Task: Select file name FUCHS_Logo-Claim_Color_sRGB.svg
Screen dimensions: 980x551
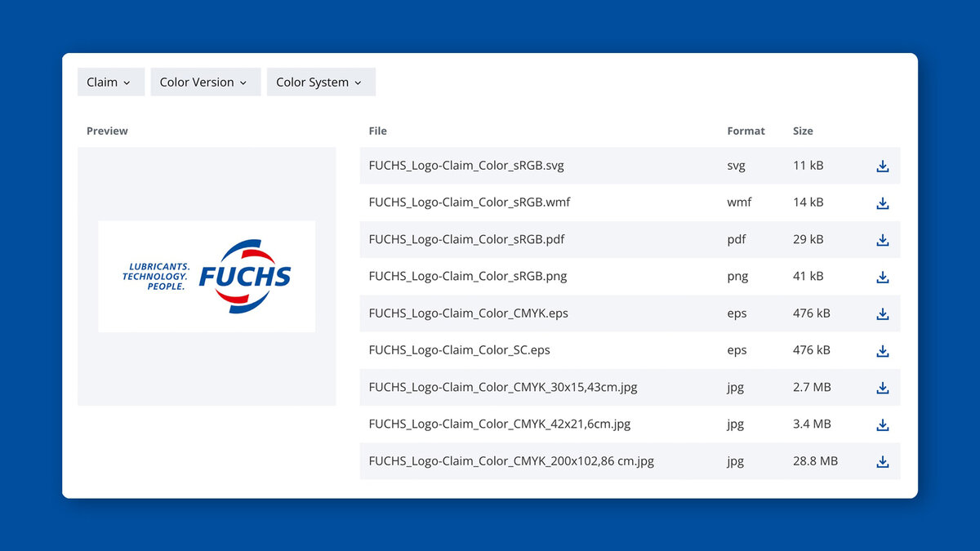Action: point(466,166)
